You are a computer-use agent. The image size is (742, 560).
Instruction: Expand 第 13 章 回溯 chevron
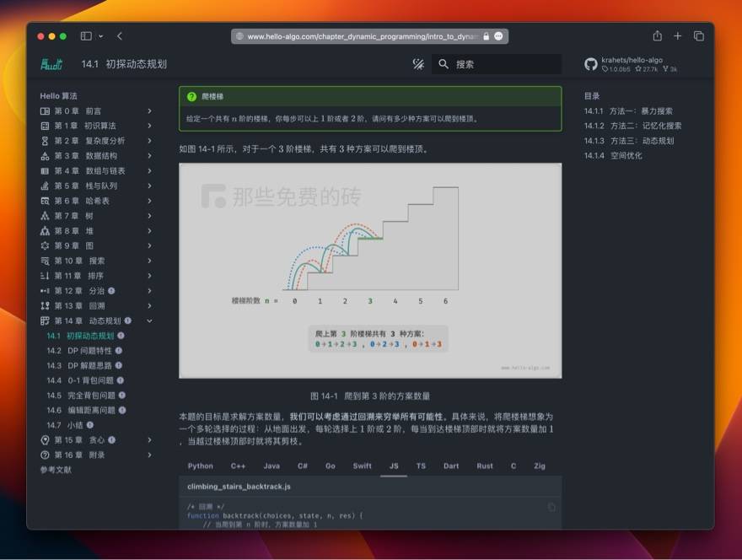pyautogui.click(x=149, y=306)
